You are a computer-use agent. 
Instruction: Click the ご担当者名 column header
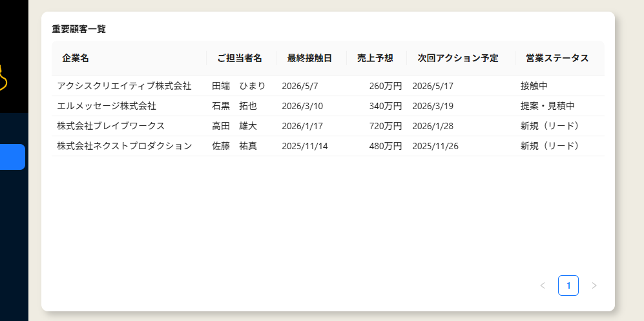point(240,58)
